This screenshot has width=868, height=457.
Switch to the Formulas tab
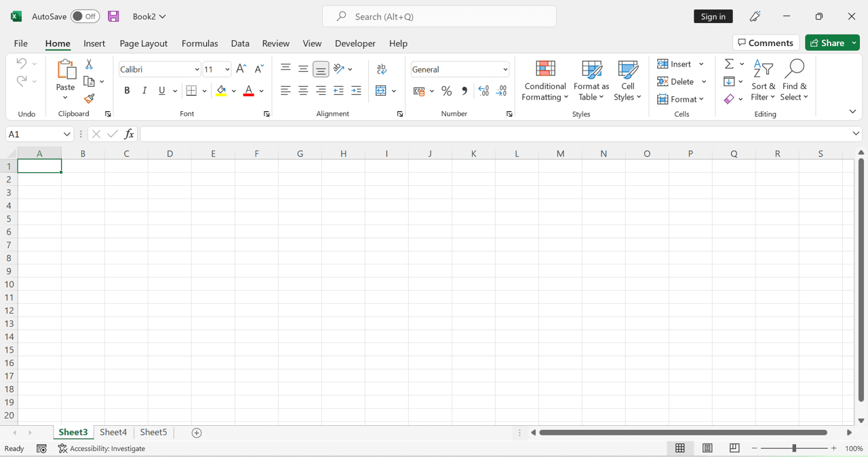click(x=200, y=43)
